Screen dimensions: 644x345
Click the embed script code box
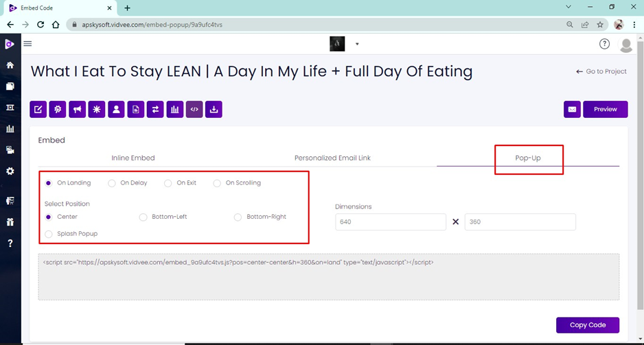pyautogui.click(x=329, y=277)
